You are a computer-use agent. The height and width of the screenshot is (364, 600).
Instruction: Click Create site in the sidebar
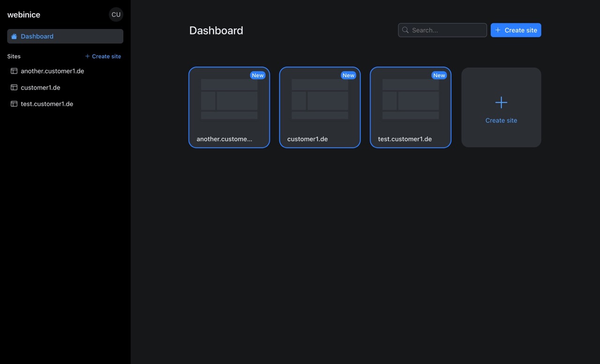(x=103, y=56)
